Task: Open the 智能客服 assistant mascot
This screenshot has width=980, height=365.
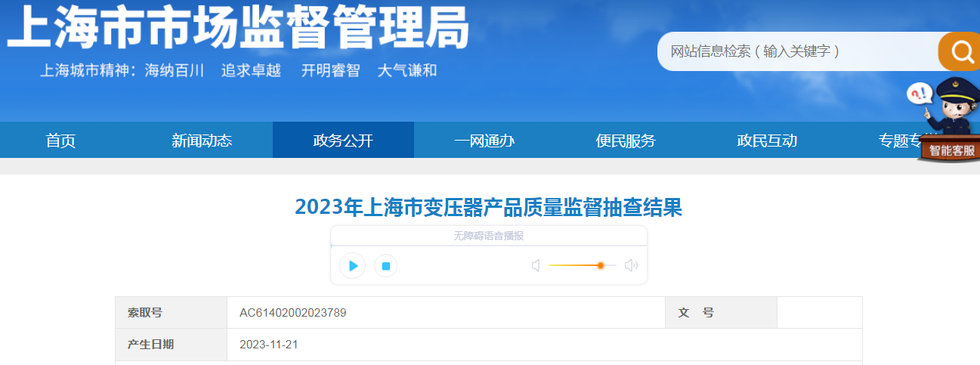Action: [x=948, y=121]
